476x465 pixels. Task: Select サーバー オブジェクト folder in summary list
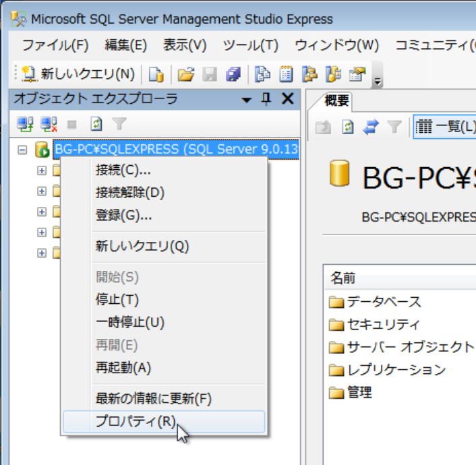tap(401, 347)
